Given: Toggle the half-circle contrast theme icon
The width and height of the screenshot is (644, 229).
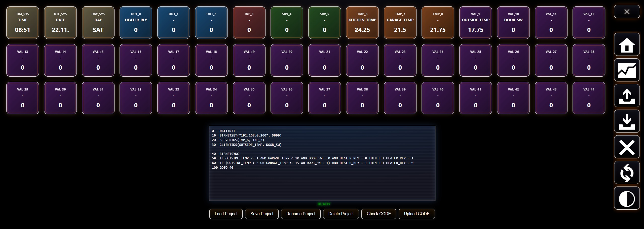Looking at the screenshot, I should [x=627, y=198].
